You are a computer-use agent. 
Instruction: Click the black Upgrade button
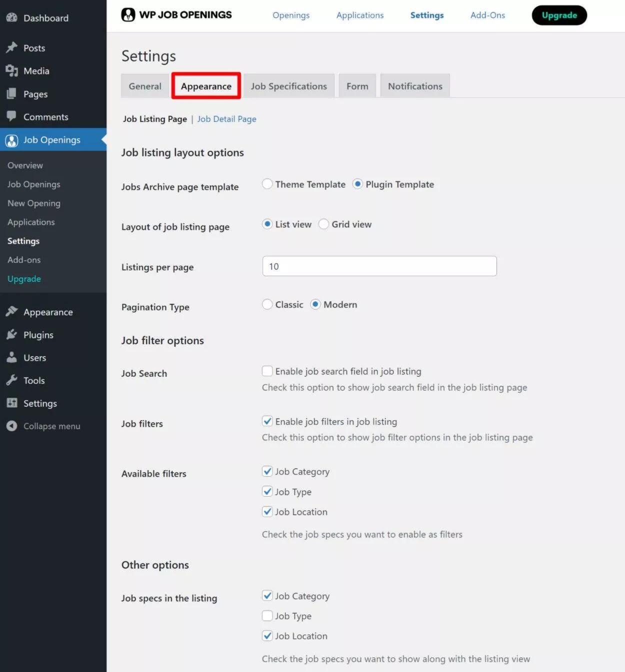(x=559, y=15)
